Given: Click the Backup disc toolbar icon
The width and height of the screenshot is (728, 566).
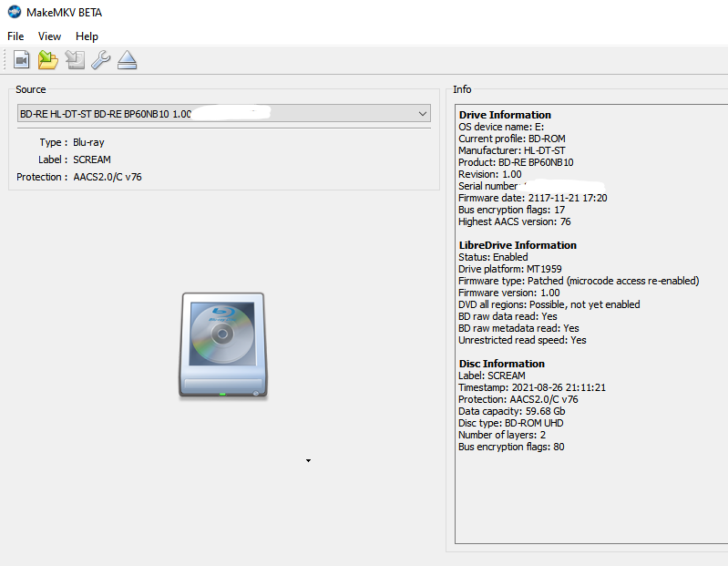Looking at the screenshot, I should point(75,60).
